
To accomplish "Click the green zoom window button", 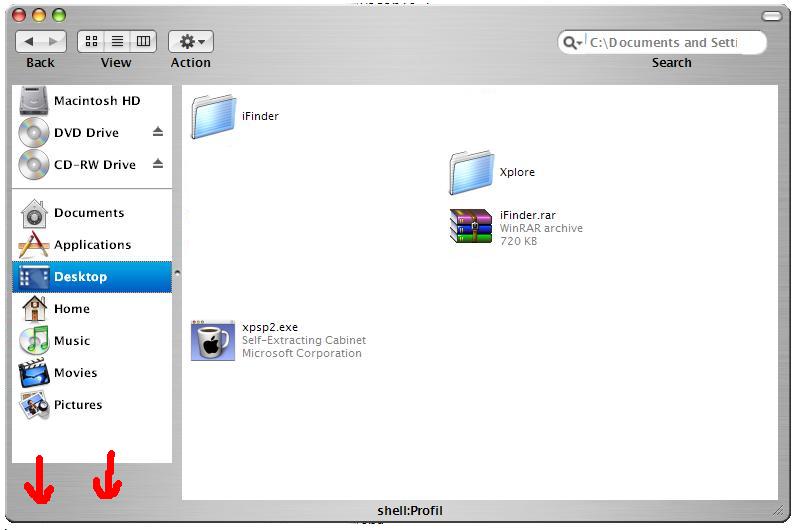I will pyautogui.click(x=59, y=15).
